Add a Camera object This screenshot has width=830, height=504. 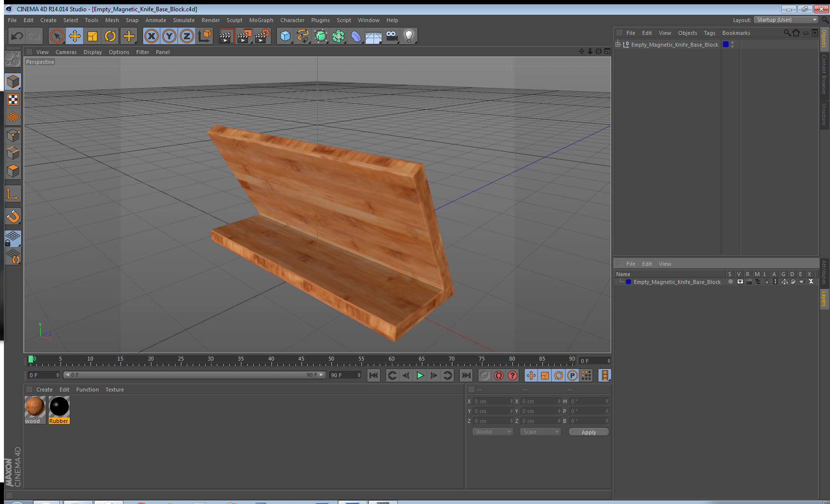pyautogui.click(x=391, y=36)
